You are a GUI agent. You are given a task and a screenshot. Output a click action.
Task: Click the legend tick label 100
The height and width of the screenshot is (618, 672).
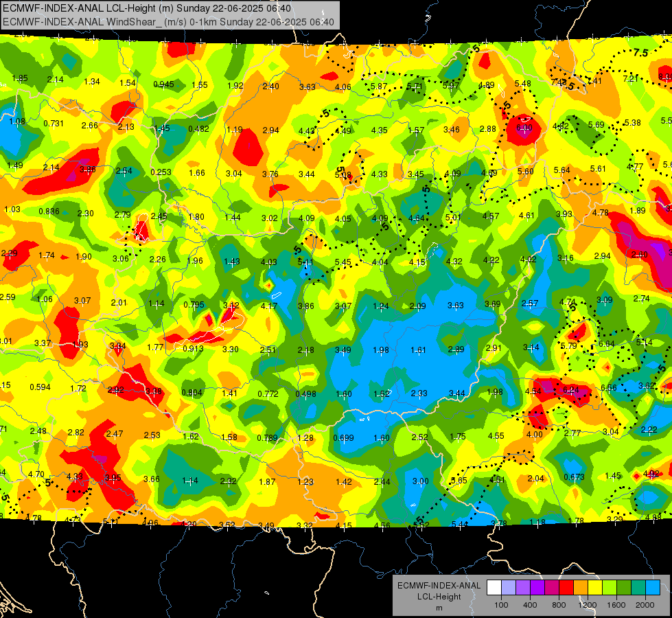[501, 605]
